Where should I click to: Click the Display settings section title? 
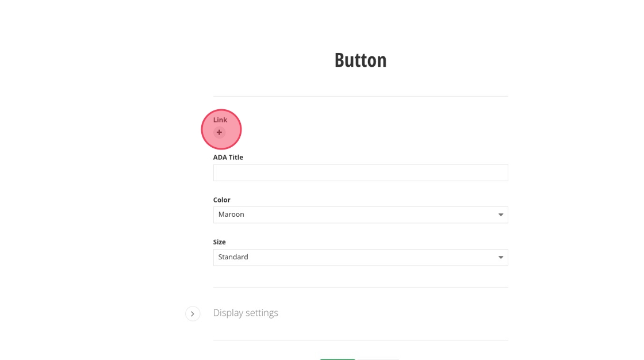point(246,313)
